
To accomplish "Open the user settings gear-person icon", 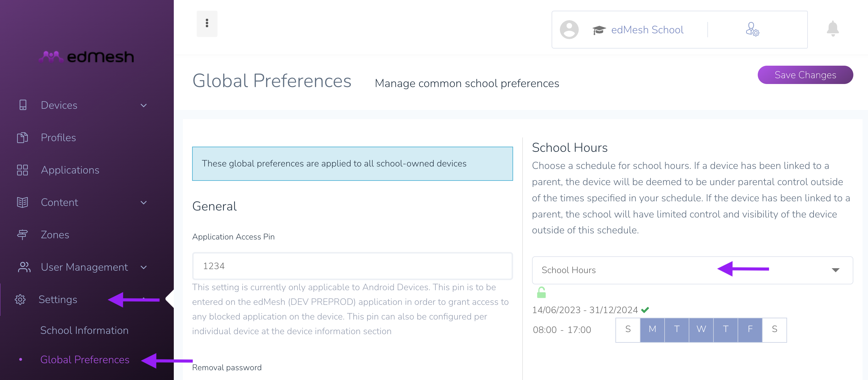I will [752, 29].
